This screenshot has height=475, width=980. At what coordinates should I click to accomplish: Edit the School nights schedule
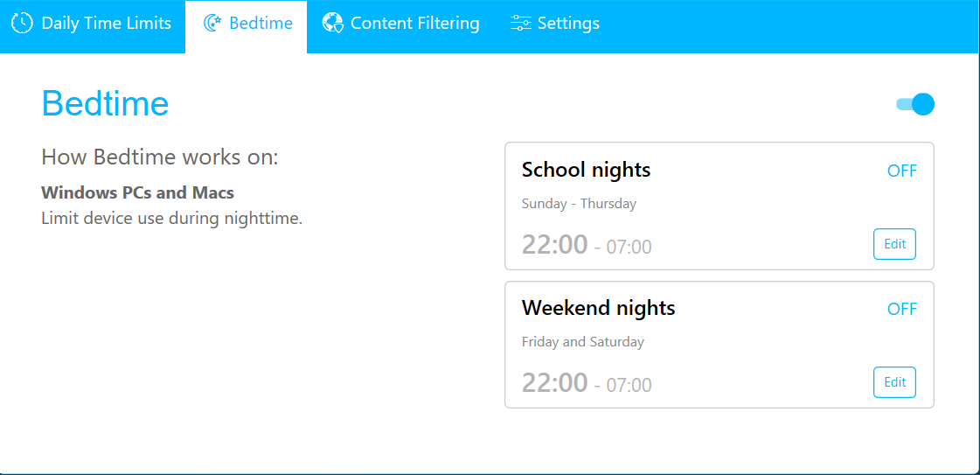[894, 244]
